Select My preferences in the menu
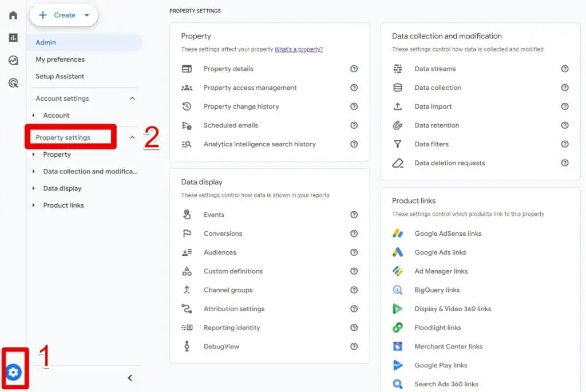 pyautogui.click(x=60, y=60)
